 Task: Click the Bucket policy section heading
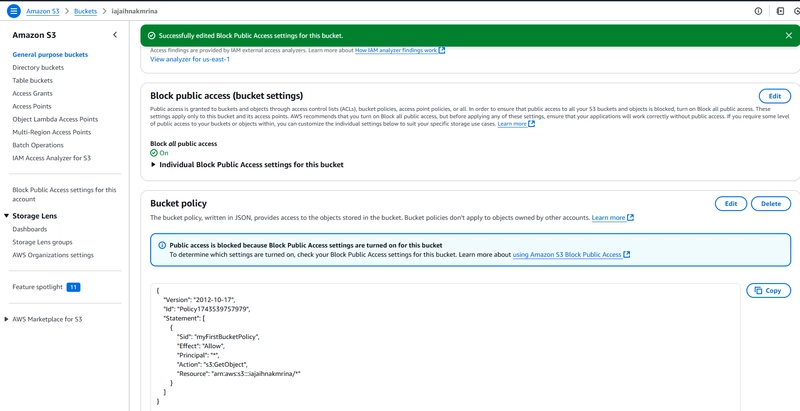(179, 203)
